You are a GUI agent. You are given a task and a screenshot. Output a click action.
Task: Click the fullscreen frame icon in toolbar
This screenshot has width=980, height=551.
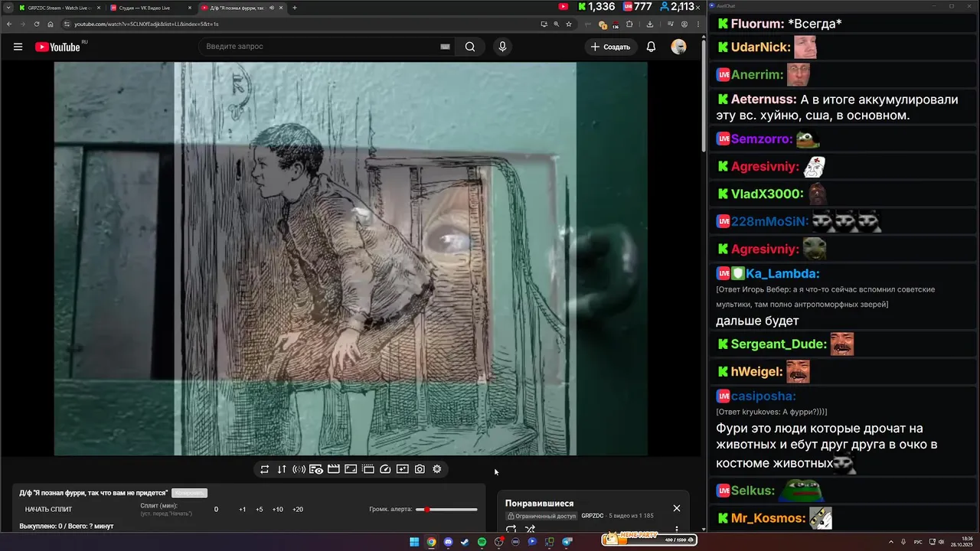(351, 469)
